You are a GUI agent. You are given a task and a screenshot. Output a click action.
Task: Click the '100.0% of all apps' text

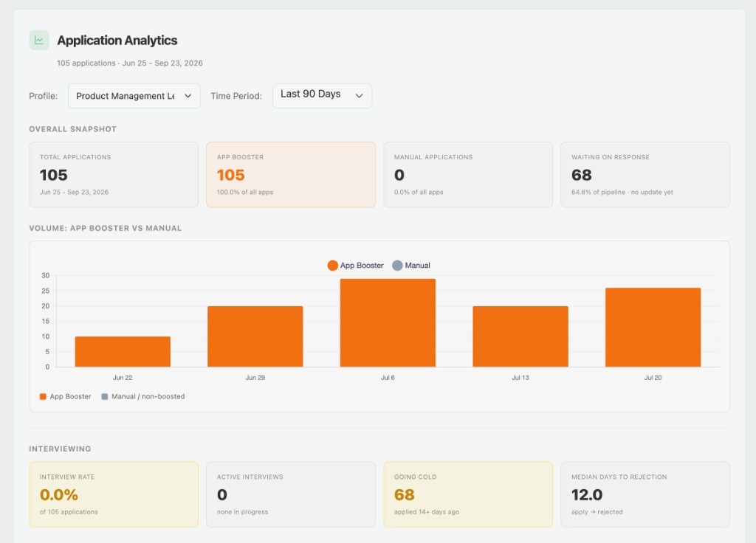[x=245, y=193]
